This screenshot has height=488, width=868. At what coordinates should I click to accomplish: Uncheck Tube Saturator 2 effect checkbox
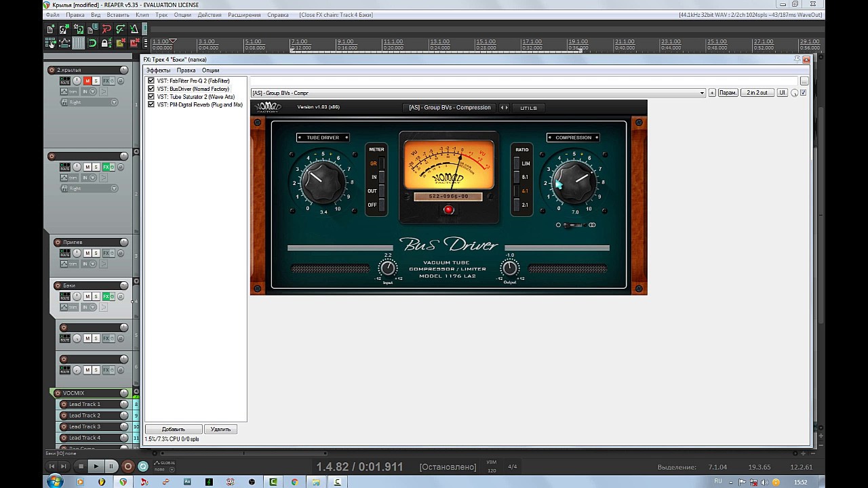pos(151,97)
